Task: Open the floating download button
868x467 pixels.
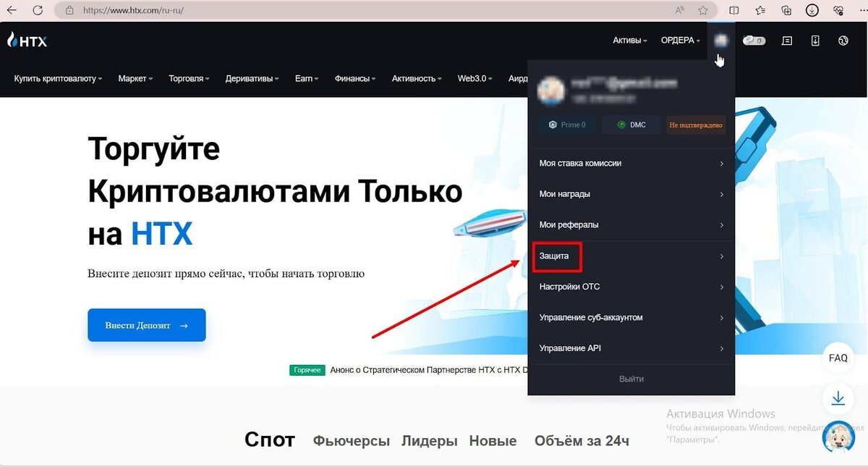Action: pyautogui.click(x=838, y=398)
